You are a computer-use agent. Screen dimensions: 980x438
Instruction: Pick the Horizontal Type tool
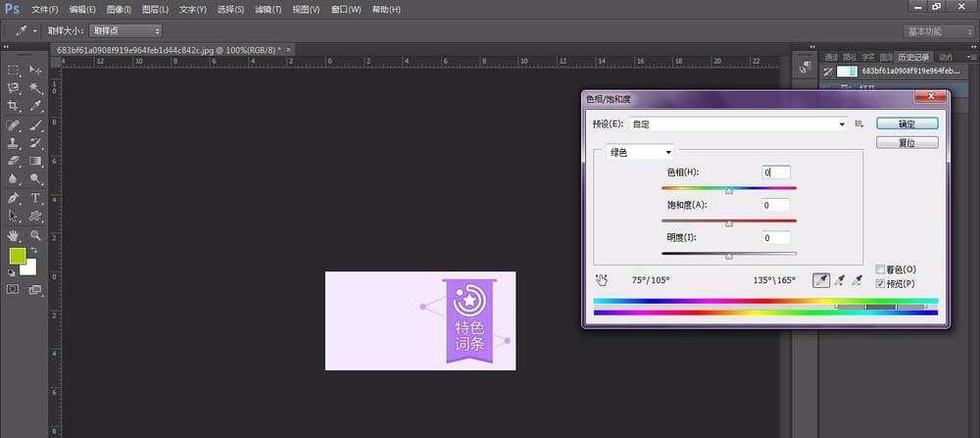(x=36, y=198)
